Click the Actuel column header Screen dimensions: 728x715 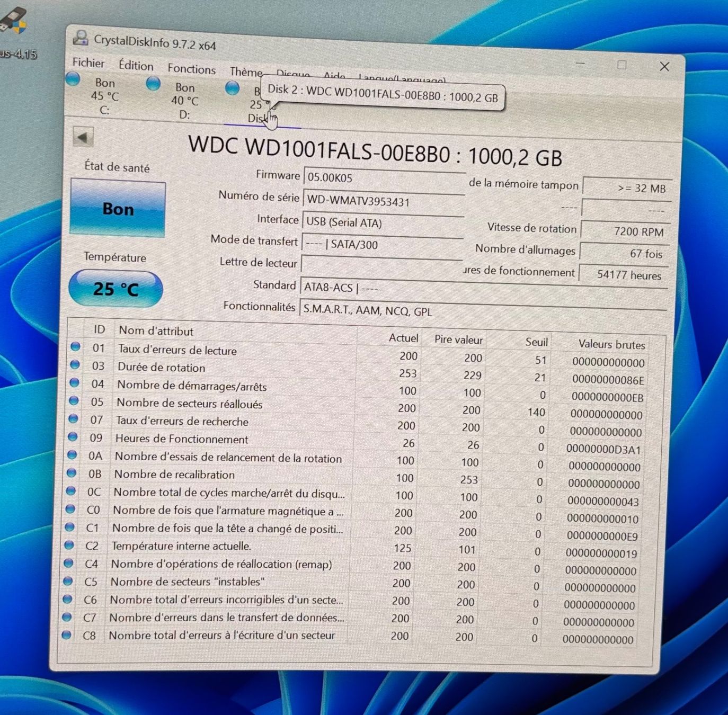coord(403,338)
